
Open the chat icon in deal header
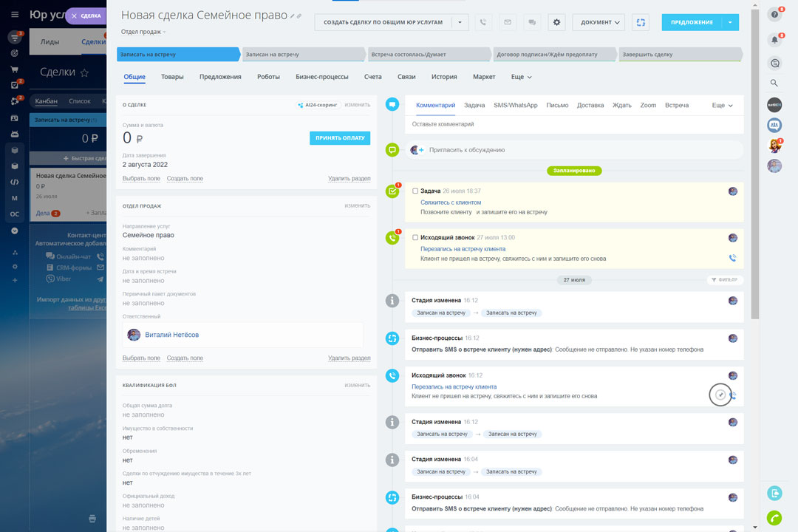click(531, 22)
